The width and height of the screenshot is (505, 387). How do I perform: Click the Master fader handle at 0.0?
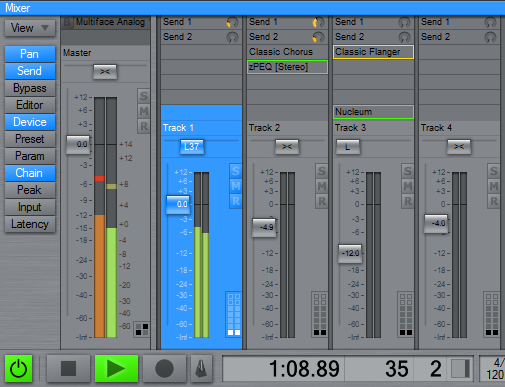[x=78, y=144]
